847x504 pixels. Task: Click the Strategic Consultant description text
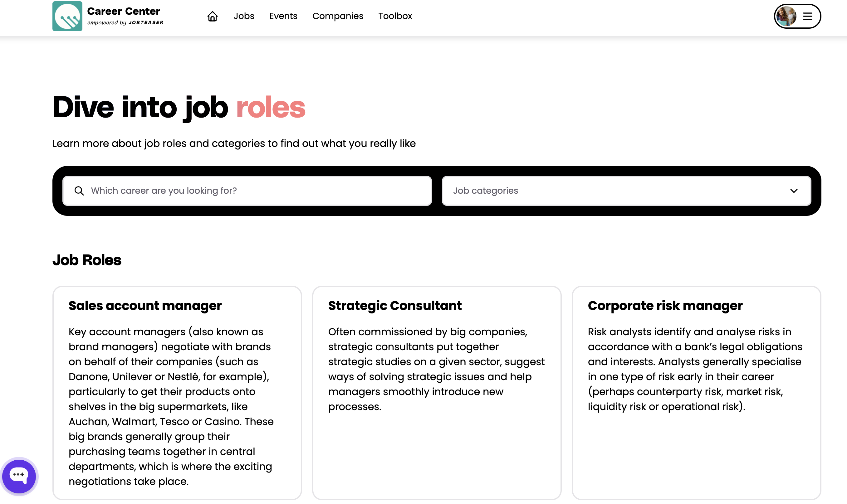(x=436, y=369)
